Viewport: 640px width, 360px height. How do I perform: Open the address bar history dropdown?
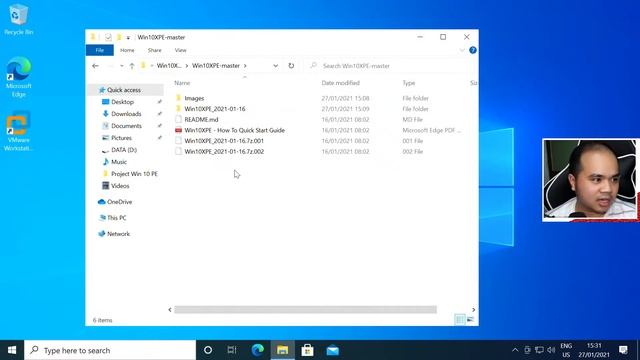(x=276, y=66)
